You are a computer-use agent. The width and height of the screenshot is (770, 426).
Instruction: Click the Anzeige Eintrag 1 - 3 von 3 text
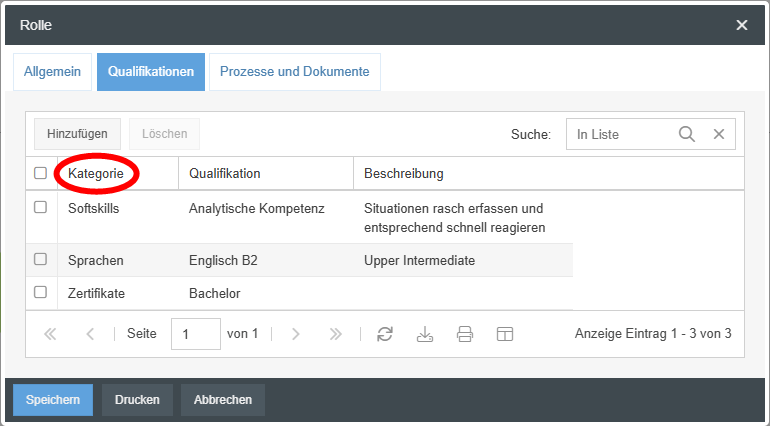pyautogui.click(x=653, y=334)
